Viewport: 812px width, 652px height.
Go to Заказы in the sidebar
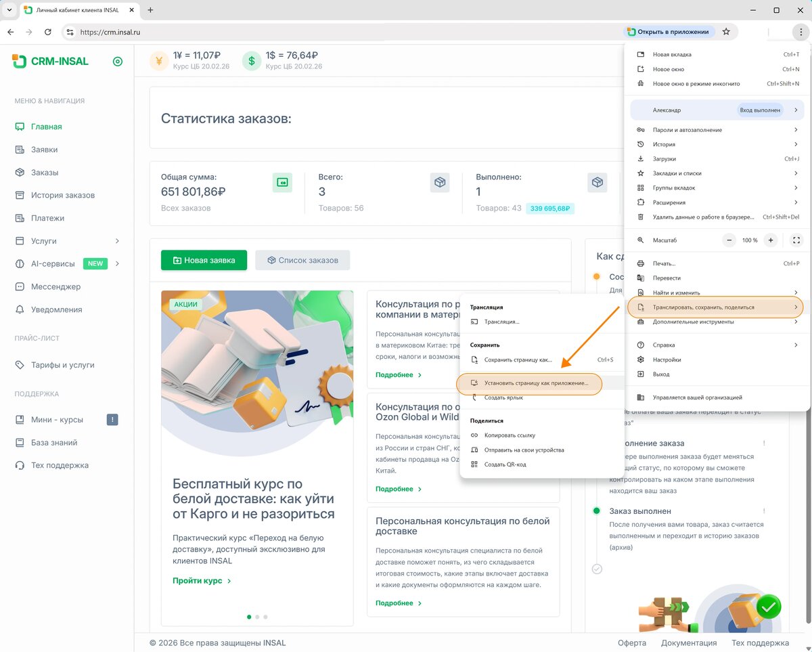pos(45,173)
